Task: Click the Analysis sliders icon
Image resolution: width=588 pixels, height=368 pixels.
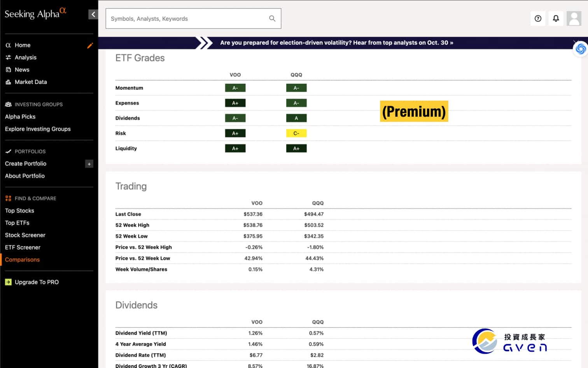Action: click(x=8, y=57)
